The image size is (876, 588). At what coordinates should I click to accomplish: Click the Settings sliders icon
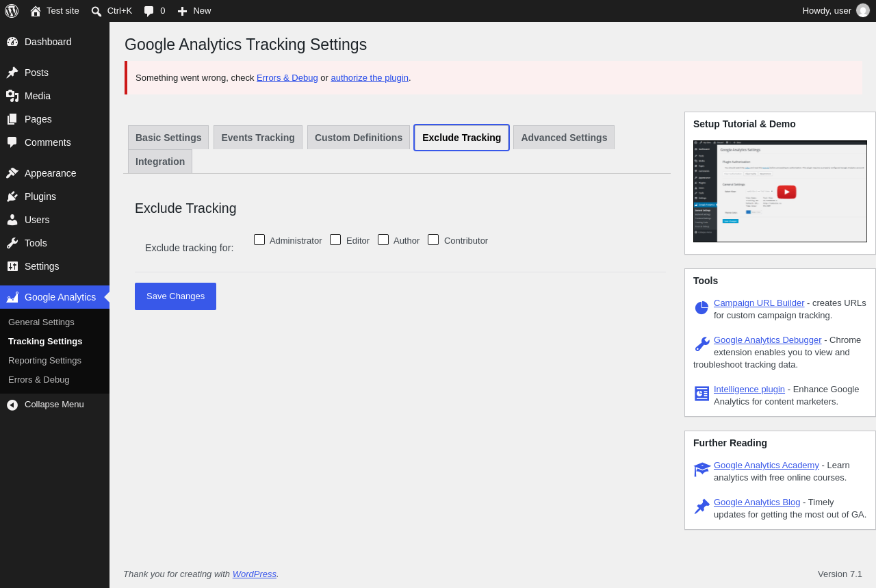pos(12,266)
